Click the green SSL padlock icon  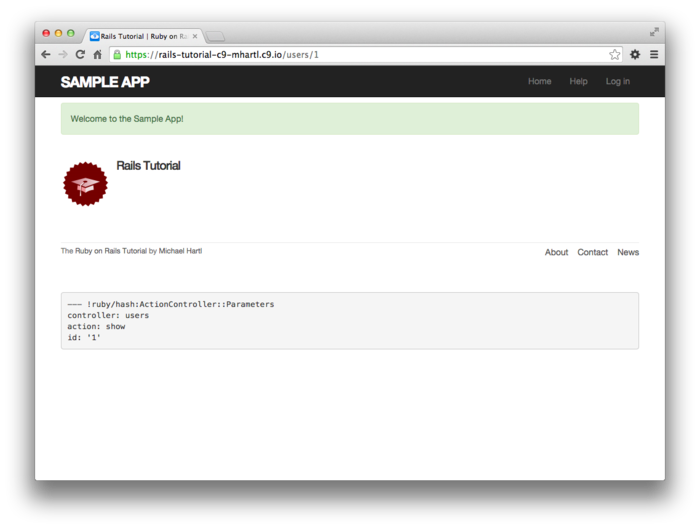(x=118, y=55)
